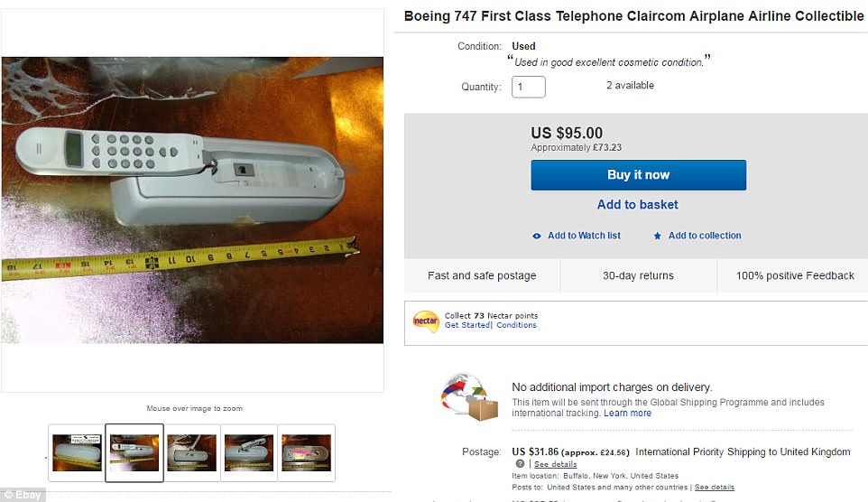Click into the Quantity input field
This screenshot has height=502, width=868.
pos(529,87)
